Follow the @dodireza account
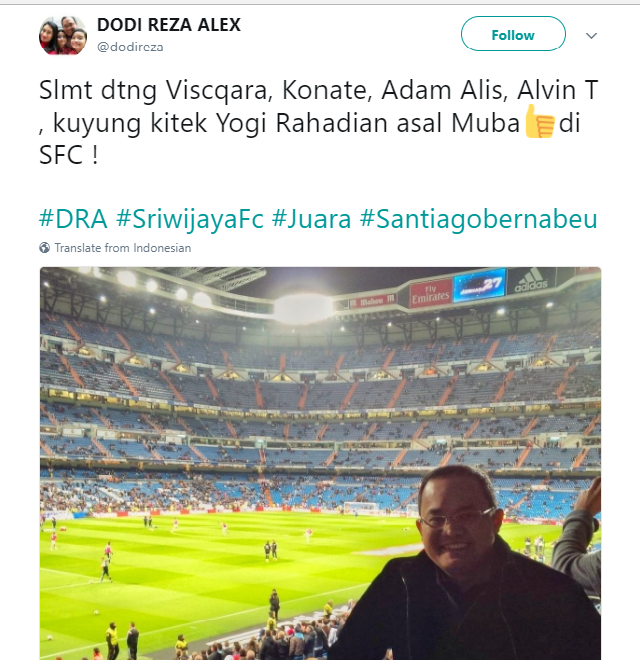This screenshot has width=640, height=660. (513, 34)
